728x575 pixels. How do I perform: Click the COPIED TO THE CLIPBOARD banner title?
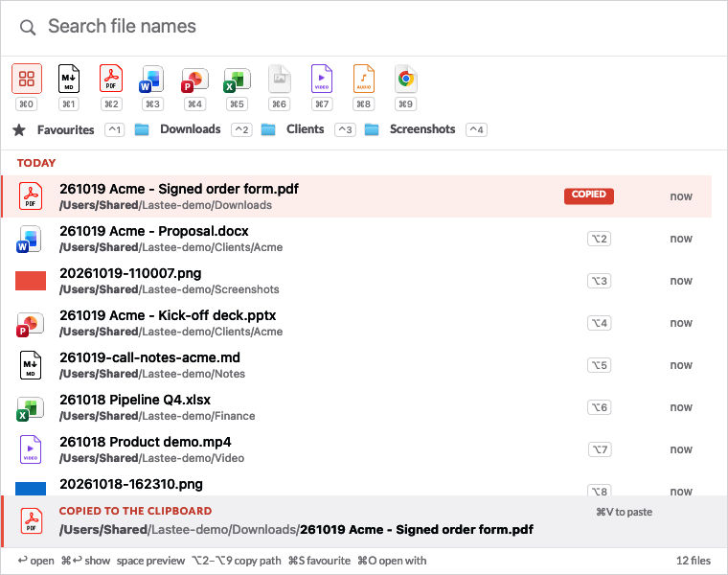tap(135, 511)
